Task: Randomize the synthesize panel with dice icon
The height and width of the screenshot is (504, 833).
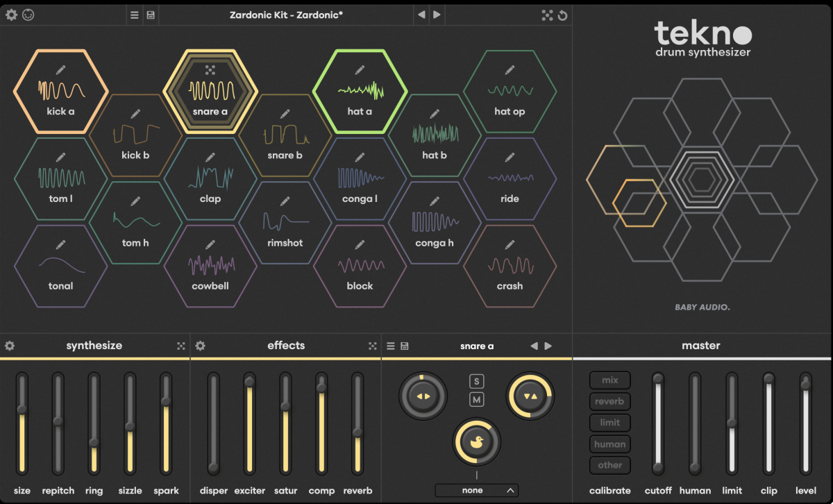Action: [181, 346]
